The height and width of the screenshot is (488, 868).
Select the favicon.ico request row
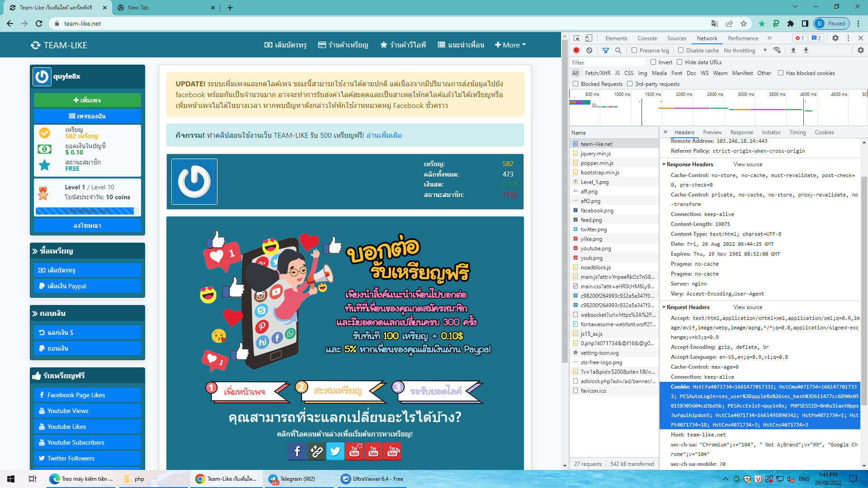[614, 391]
